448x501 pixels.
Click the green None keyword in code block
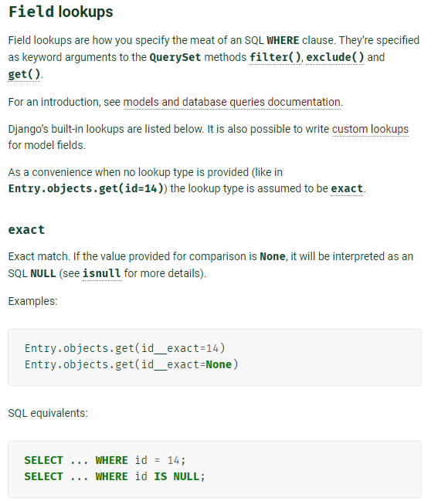(219, 364)
